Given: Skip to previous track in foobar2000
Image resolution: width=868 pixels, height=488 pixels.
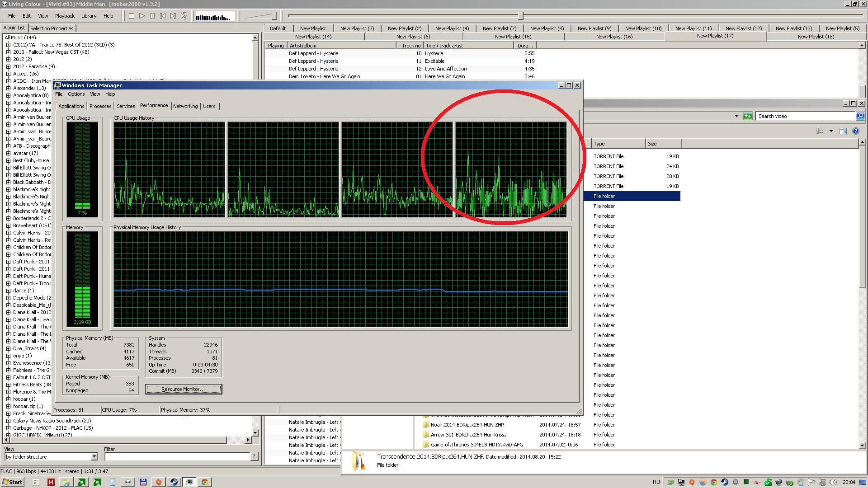Looking at the screenshot, I should (163, 16).
